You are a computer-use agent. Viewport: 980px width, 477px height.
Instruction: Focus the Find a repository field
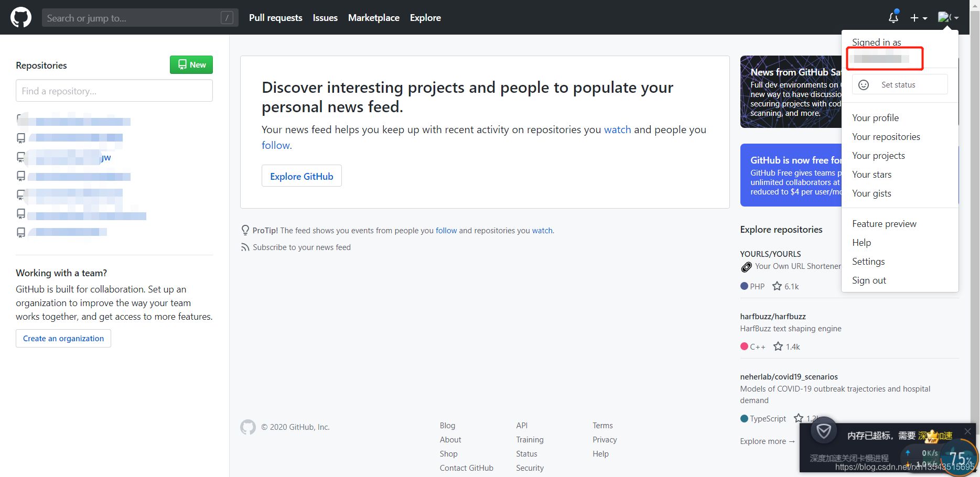click(x=114, y=91)
